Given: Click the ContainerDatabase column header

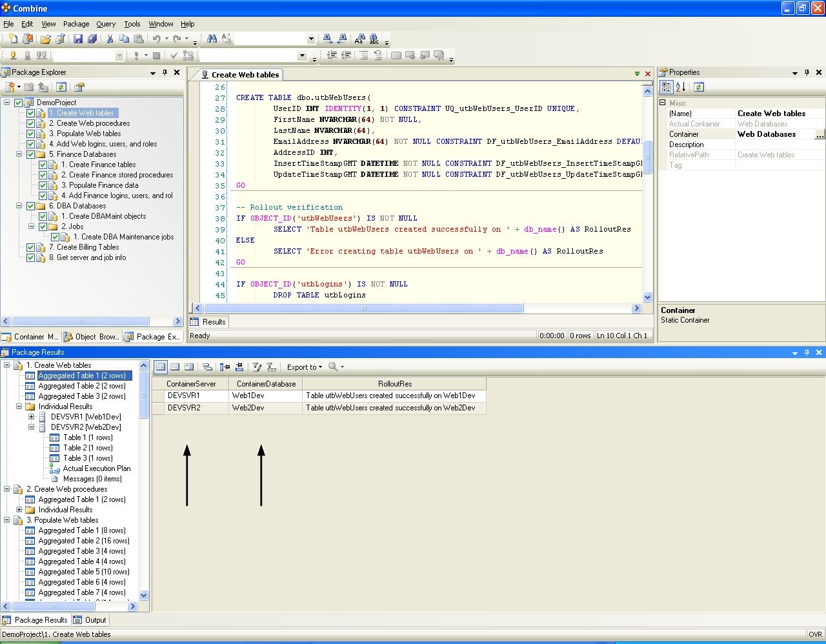Looking at the screenshot, I should pyautogui.click(x=266, y=384).
